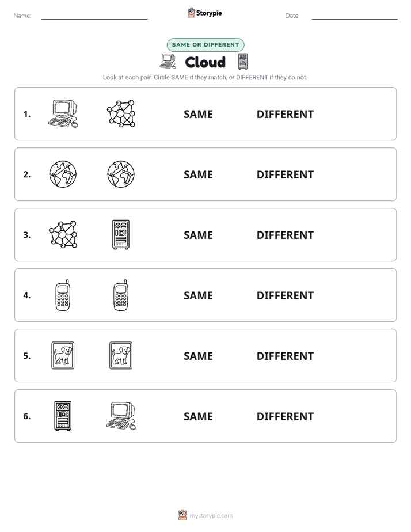Click the first puppy photo frame in row 5

(63, 355)
